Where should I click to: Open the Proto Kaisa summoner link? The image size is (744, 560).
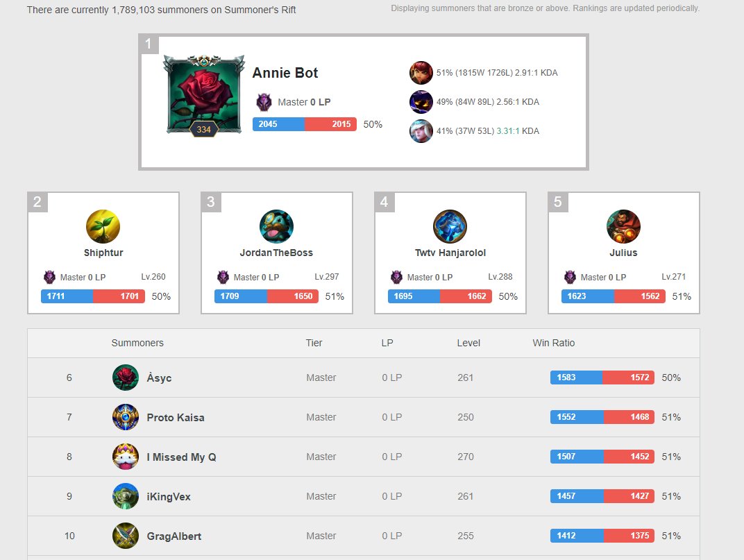176,418
